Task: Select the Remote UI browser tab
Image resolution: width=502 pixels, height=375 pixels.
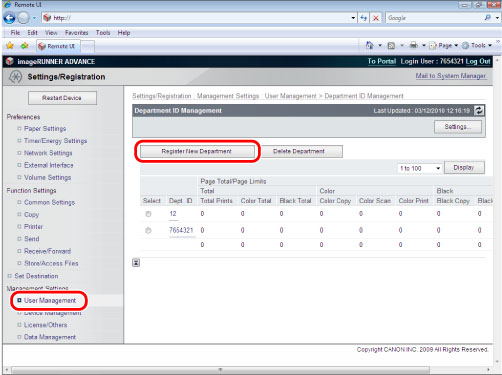Action: point(58,46)
